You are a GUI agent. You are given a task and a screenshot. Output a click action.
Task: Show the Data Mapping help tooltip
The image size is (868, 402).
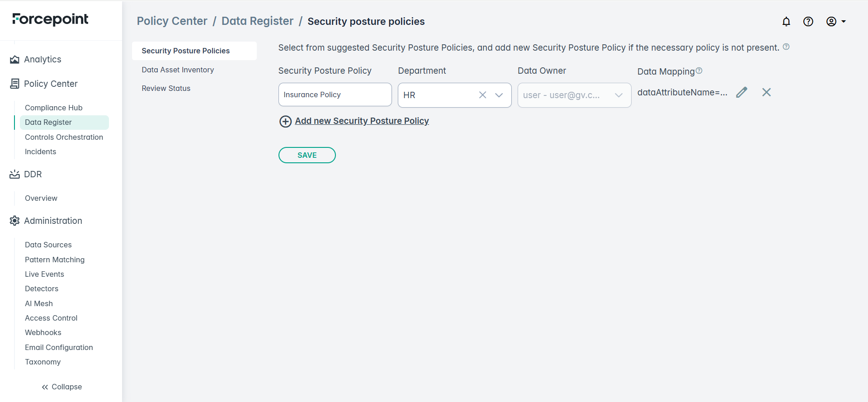point(699,71)
